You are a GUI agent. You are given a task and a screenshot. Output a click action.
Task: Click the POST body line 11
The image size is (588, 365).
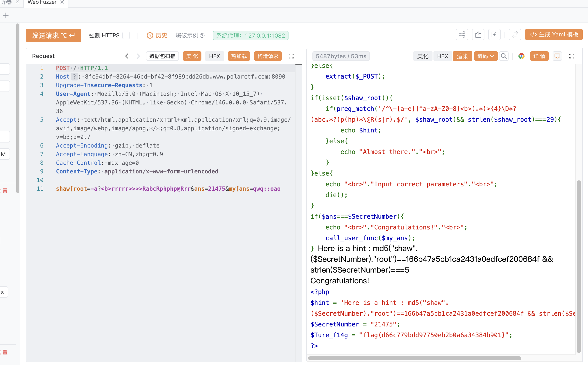pos(168,188)
